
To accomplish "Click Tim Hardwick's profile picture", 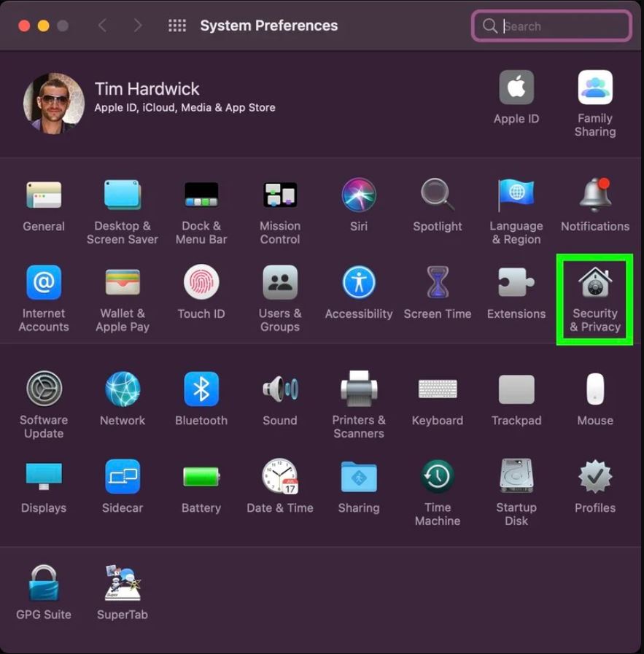I will pos(54,103).
